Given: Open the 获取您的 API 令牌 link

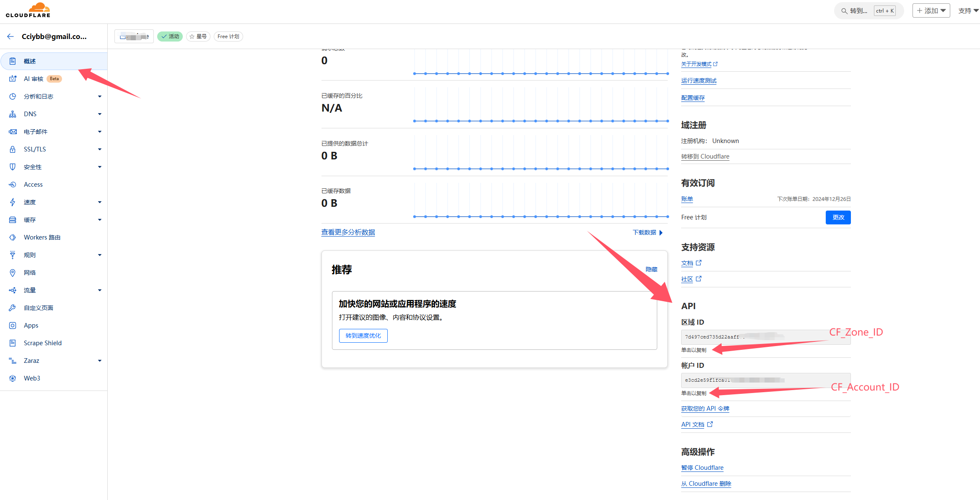Looking at the screenshot, I should coord(705,408).
